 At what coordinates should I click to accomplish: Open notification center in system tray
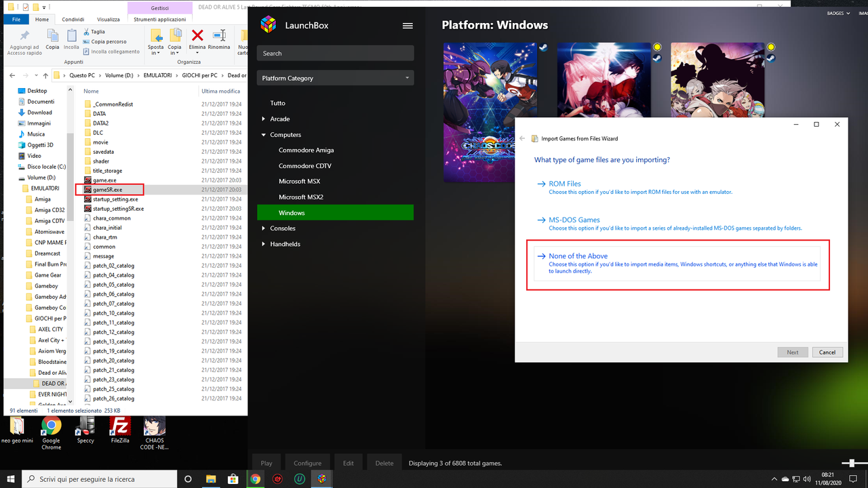click(x=854, y=479)
